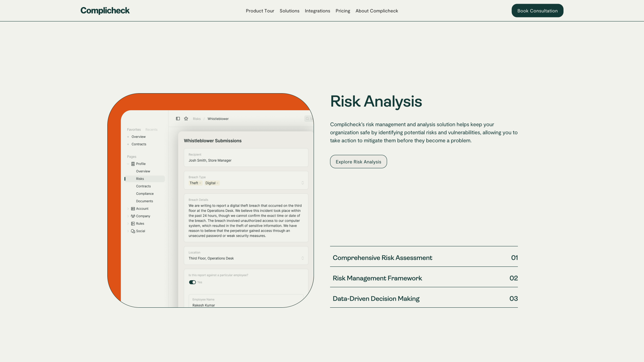Click the Risk Analysis heading

pyautogui.click(x=376, y=101)
